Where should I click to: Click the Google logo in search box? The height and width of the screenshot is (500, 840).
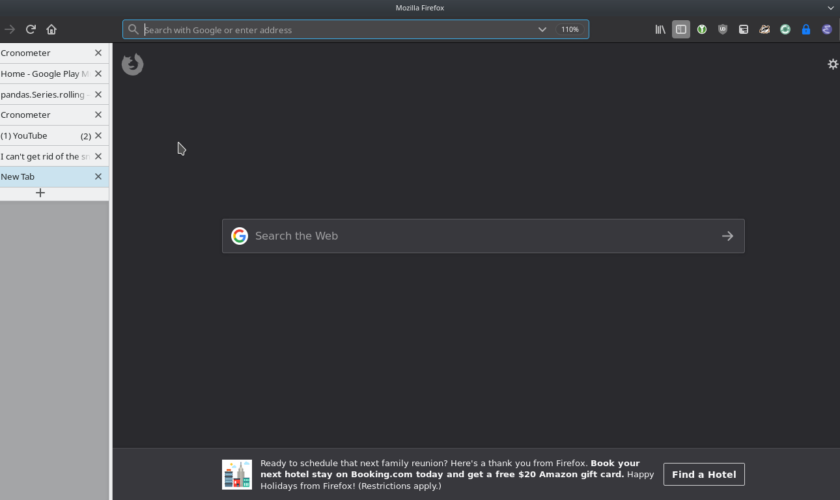[239, 236]
